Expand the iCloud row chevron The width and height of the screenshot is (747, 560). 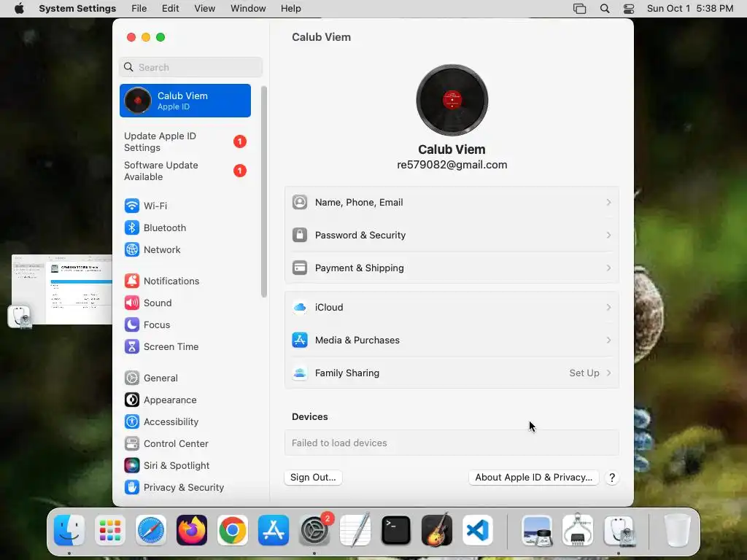point(609,308)
